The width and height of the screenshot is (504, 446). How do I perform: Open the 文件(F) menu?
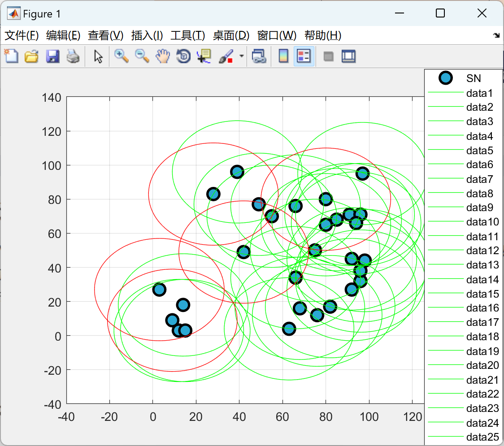[22, 35]
